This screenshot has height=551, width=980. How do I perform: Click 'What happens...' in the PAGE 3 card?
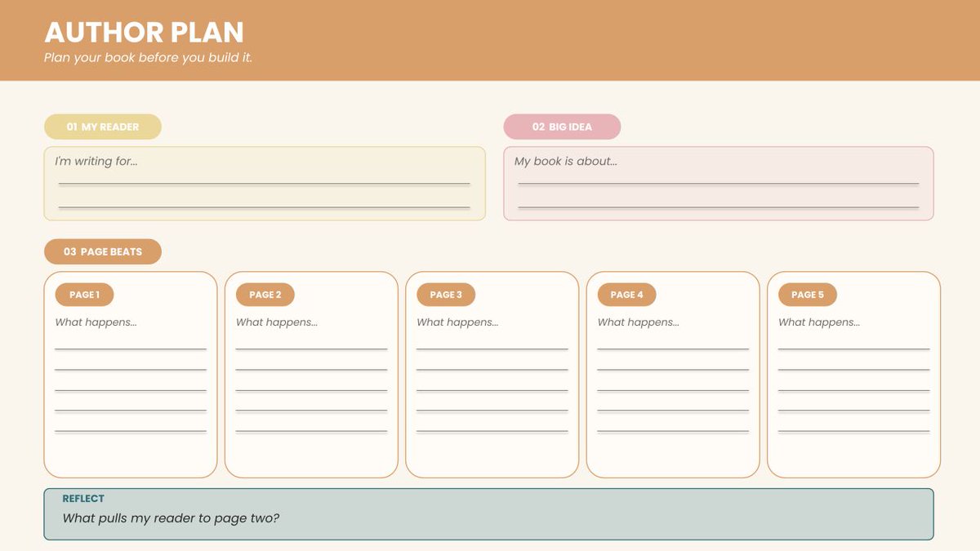point(457,322)
